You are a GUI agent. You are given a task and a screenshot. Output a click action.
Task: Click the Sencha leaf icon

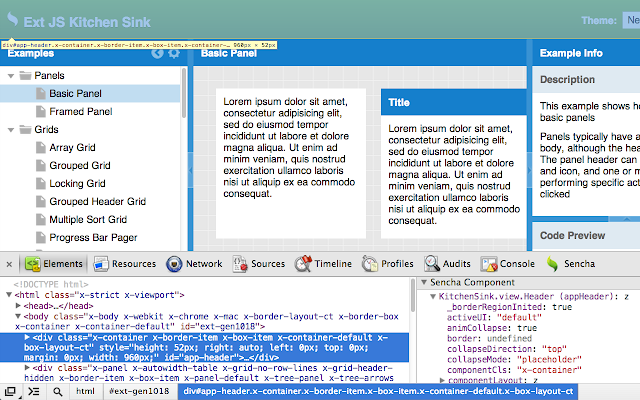coord(552,264)
